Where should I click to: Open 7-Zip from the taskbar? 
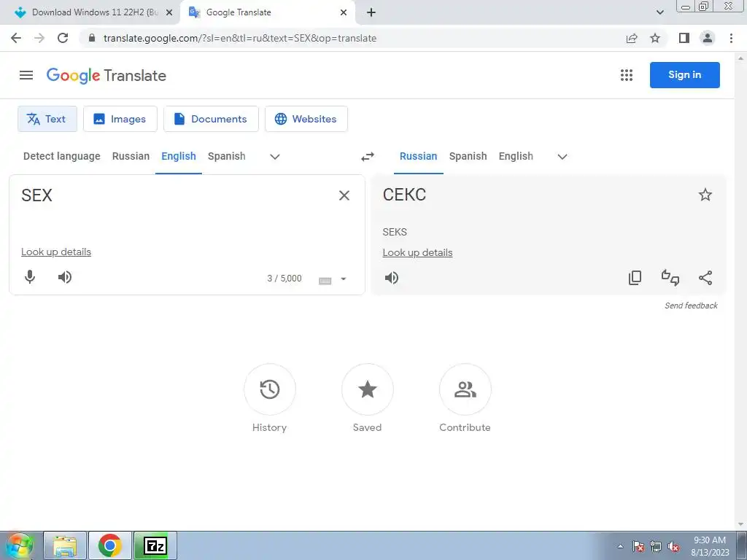[155, 545]
